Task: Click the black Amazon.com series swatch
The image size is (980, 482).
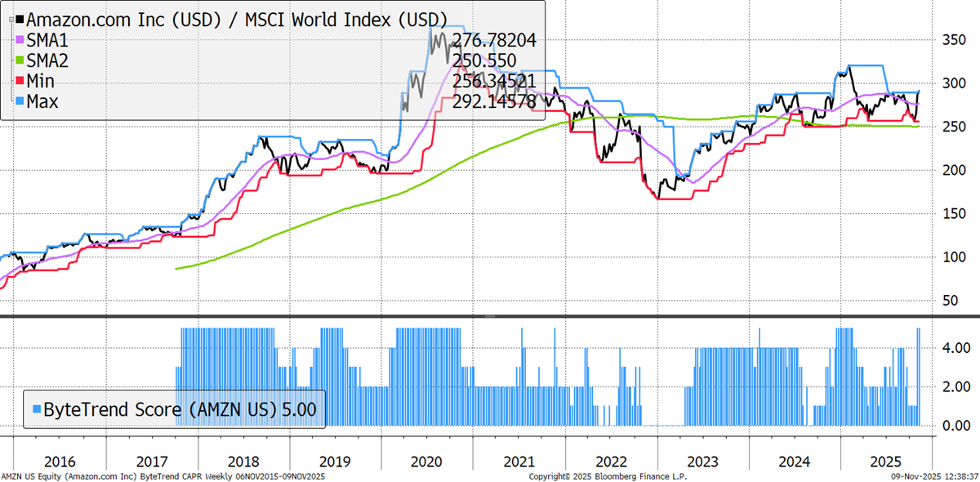Action: [x=20, y=19]
